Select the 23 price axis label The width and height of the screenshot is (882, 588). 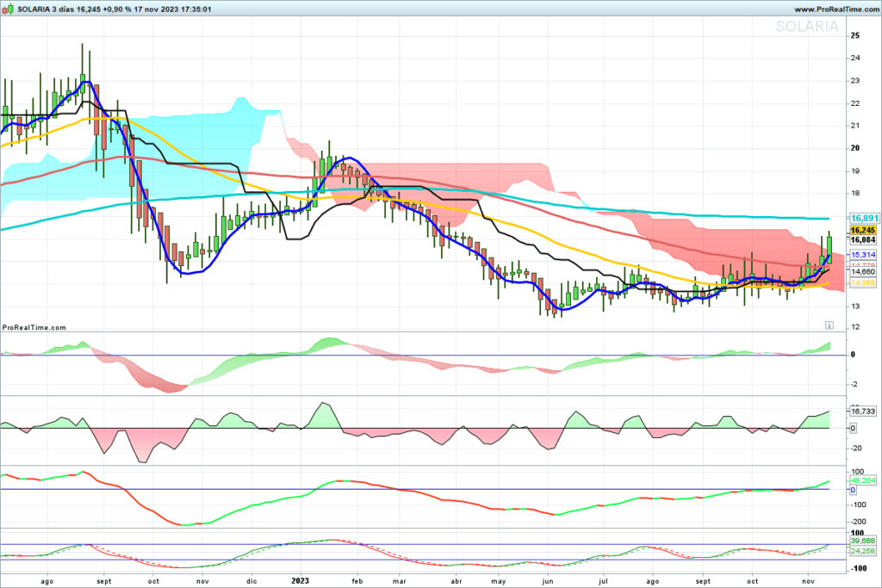[x=855, y=80]
